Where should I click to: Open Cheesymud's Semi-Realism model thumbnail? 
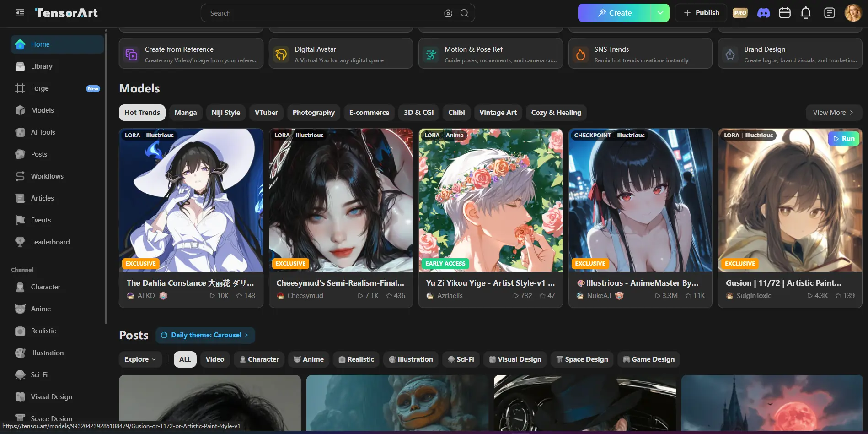(341, 200)
